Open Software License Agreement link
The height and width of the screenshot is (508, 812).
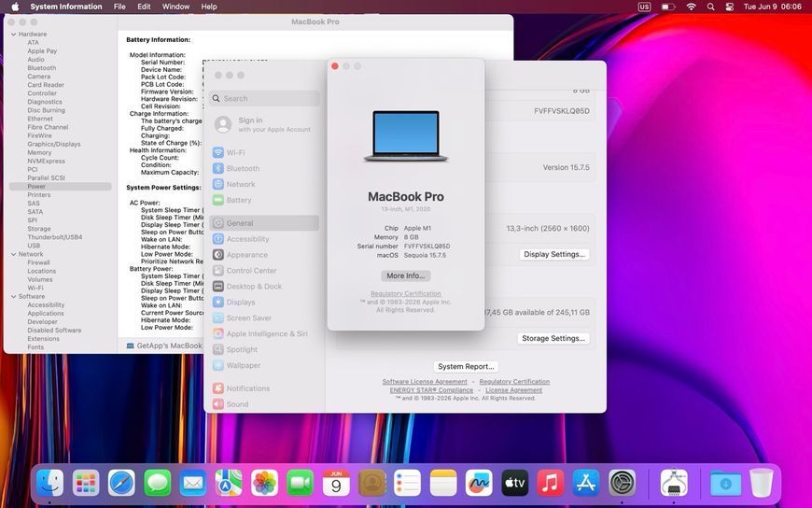coord(425,382)
